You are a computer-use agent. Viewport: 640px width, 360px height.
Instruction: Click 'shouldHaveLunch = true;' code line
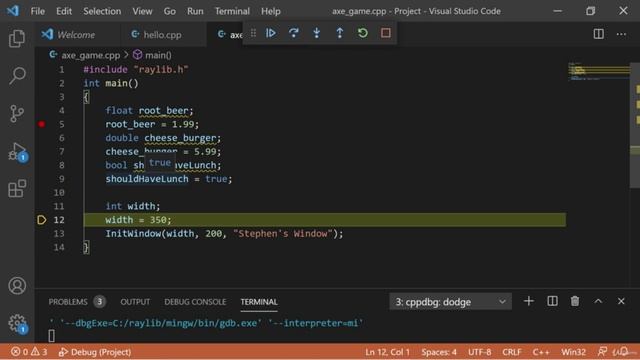(169, 179)
